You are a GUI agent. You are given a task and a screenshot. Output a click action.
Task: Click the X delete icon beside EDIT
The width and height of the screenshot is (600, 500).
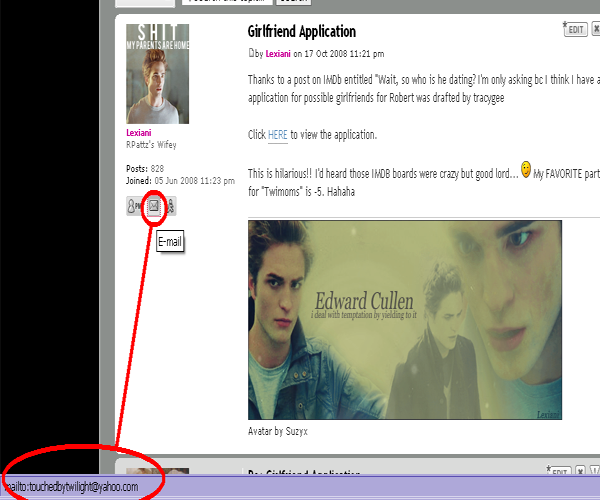(596, 29)
